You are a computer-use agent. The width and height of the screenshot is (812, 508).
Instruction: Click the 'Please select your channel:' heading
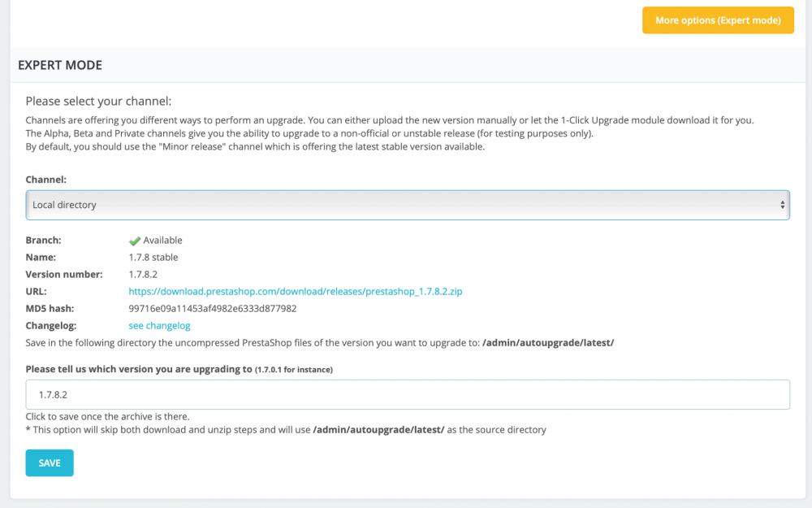pyautogui.click(x=98, y=102)
